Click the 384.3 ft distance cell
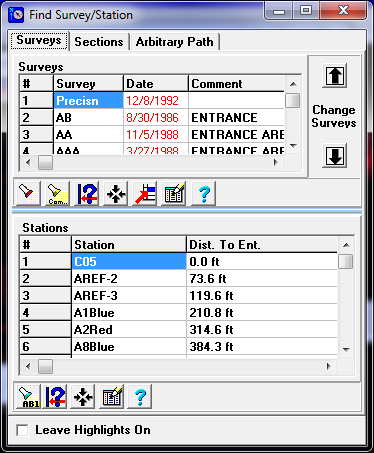 click(262, 346)
